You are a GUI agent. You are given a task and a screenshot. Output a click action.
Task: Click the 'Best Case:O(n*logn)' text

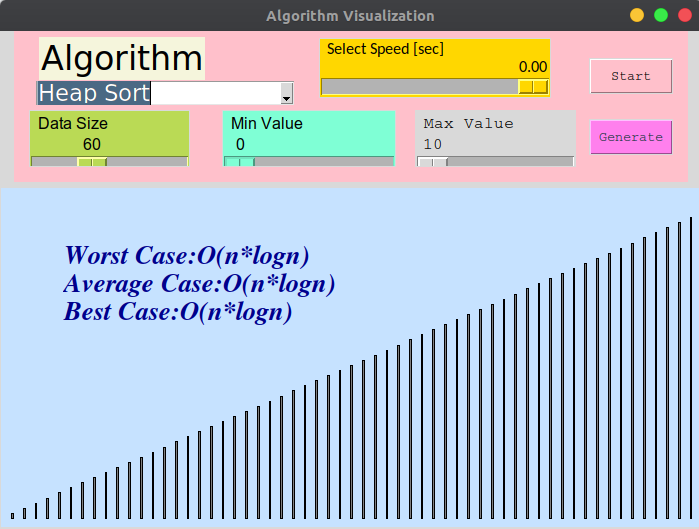pos(178,312)
